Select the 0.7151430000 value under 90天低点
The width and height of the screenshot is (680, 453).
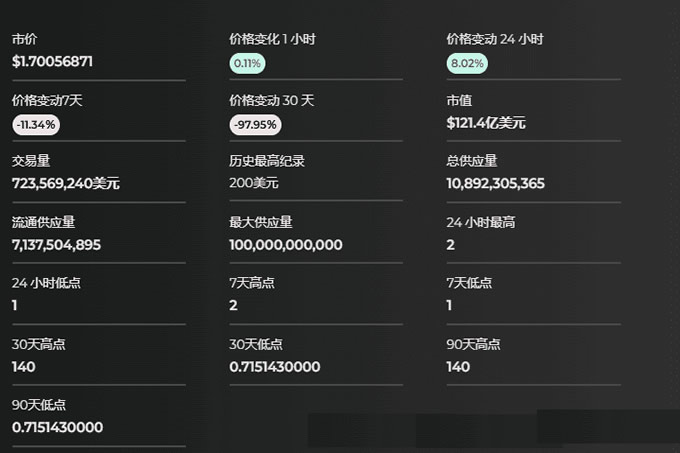(57, 428)
